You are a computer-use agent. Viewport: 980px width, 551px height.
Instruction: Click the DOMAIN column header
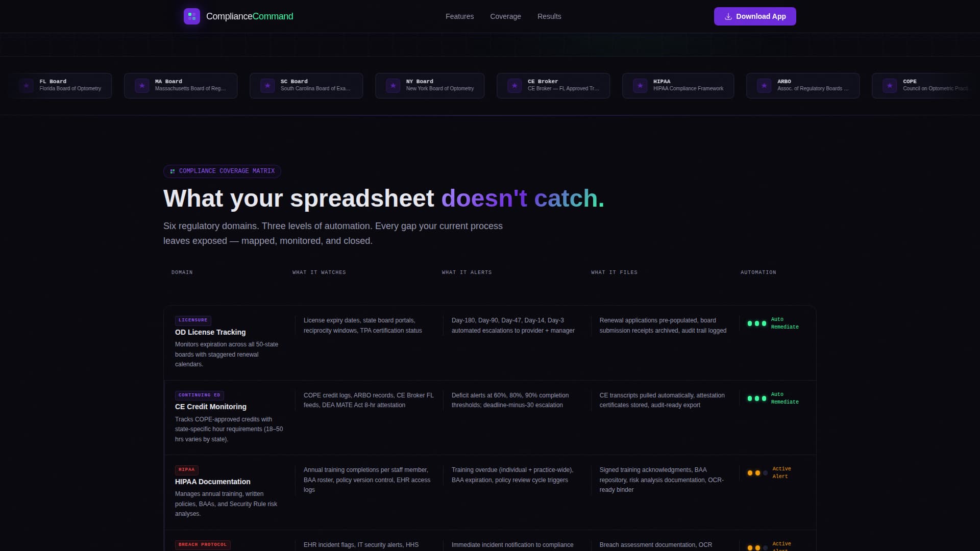coord(182,272)
